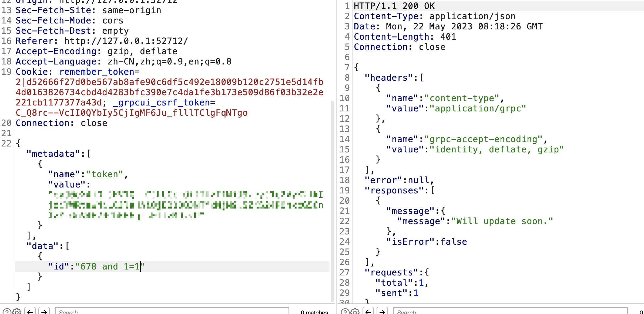Open help icon in request pane search bar
The width and height of the screenshot is (644, 314).
point(6,312)
